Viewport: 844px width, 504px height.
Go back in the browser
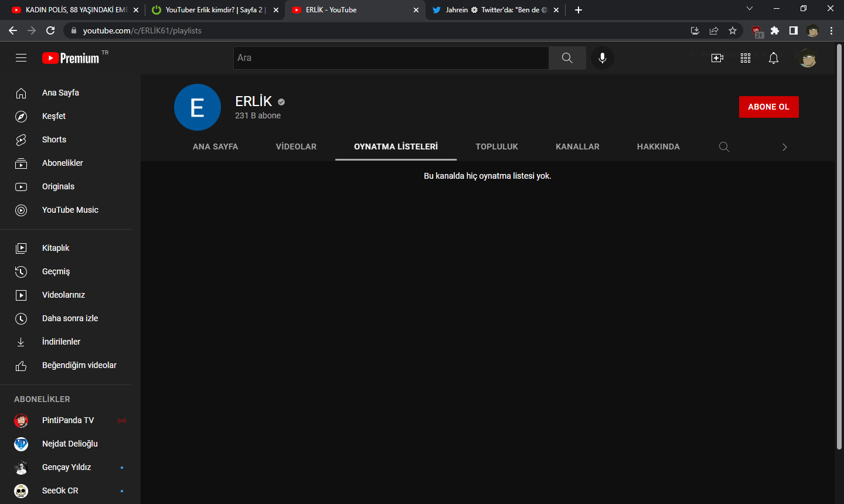[13, 30]
